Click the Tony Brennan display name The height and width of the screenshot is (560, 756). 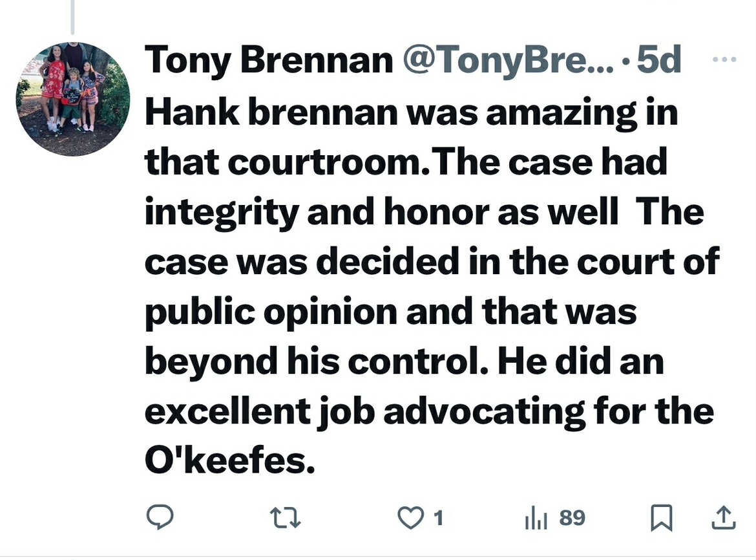tap(269, 60)
